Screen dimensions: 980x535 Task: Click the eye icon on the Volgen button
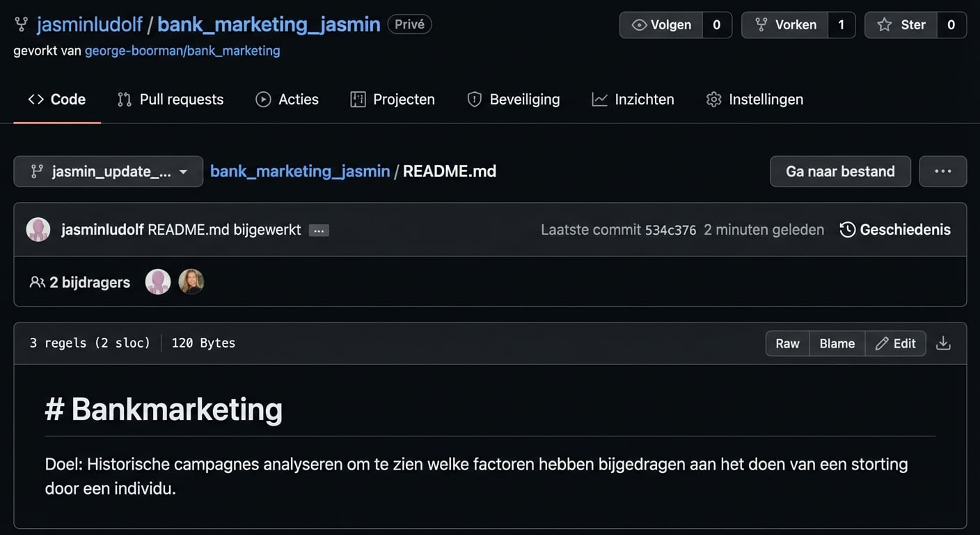click(639, 24)
